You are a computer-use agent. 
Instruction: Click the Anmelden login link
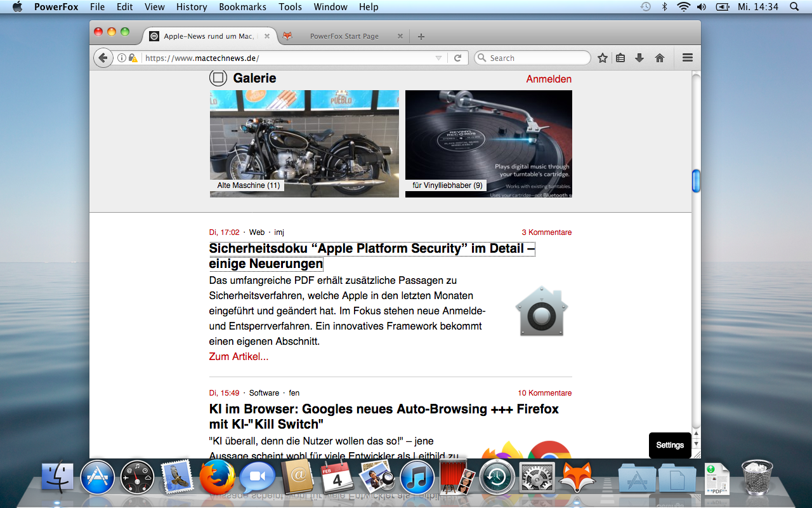(x=549, y=79)
